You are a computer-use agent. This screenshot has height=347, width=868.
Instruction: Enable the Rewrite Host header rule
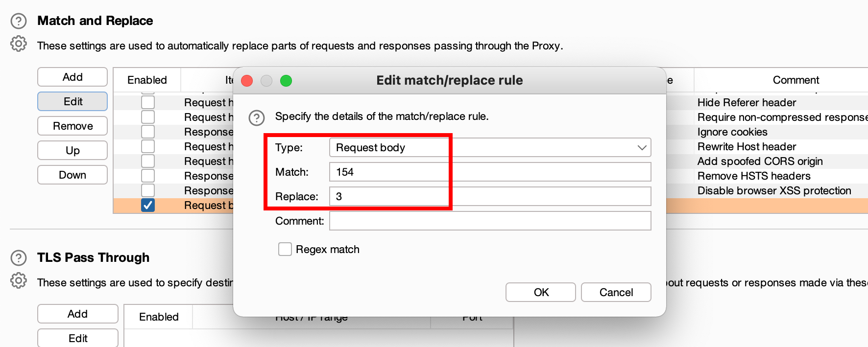[x=148, y=146]
